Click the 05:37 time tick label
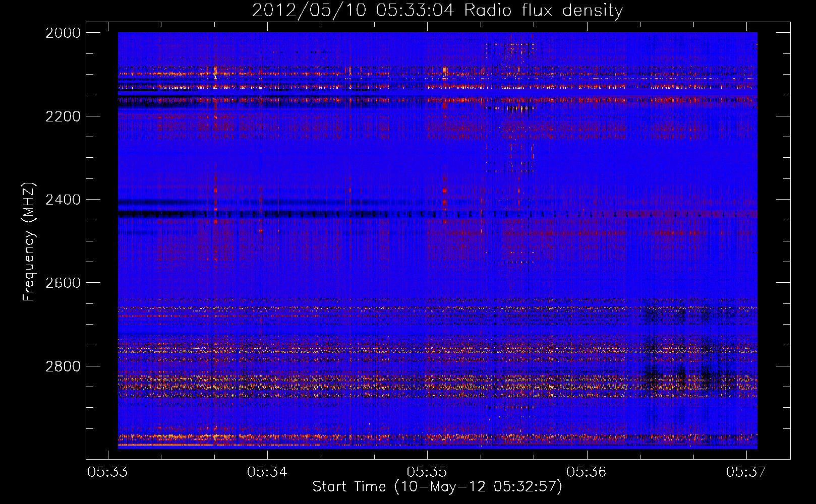 point(746,472)
